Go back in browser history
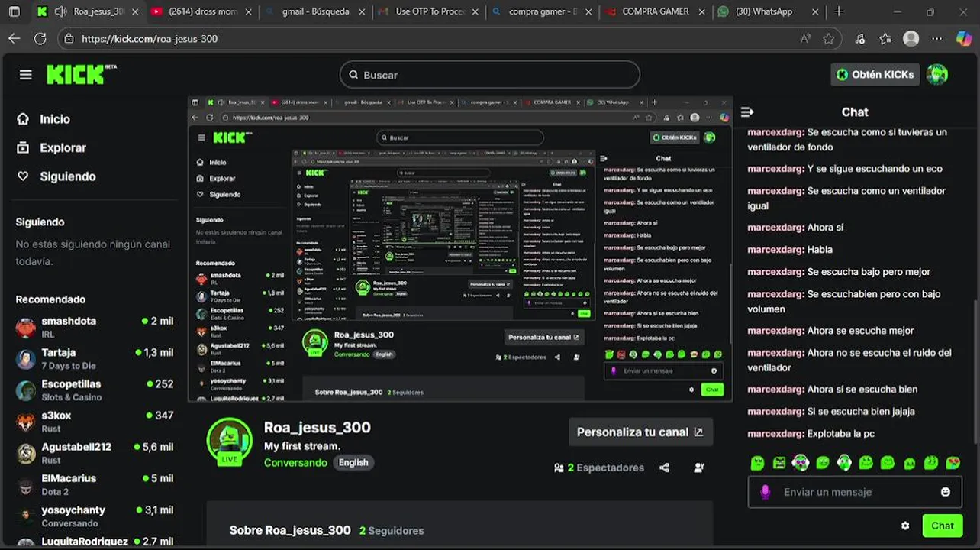The image size is (980, 550). [x=15, y=39]
